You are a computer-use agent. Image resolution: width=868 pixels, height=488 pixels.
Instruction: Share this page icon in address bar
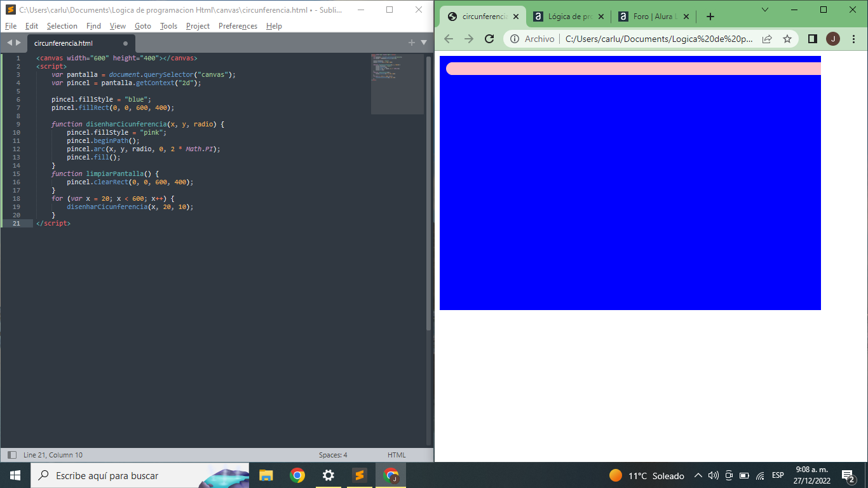[767, 39]
